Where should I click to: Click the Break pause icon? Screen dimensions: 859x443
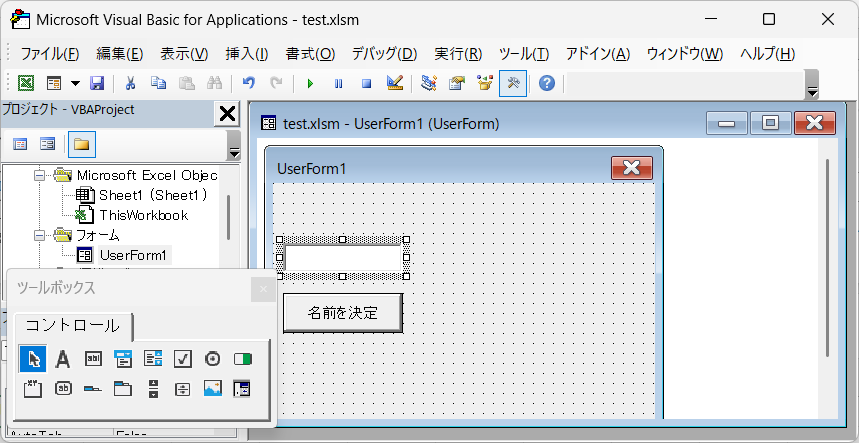pyautogui.click(x=339, y=83)
